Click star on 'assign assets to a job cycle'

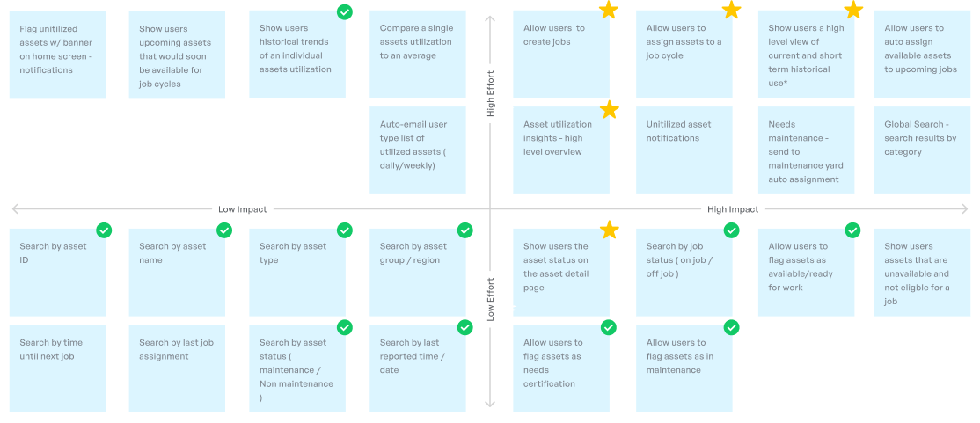(731, 11)
